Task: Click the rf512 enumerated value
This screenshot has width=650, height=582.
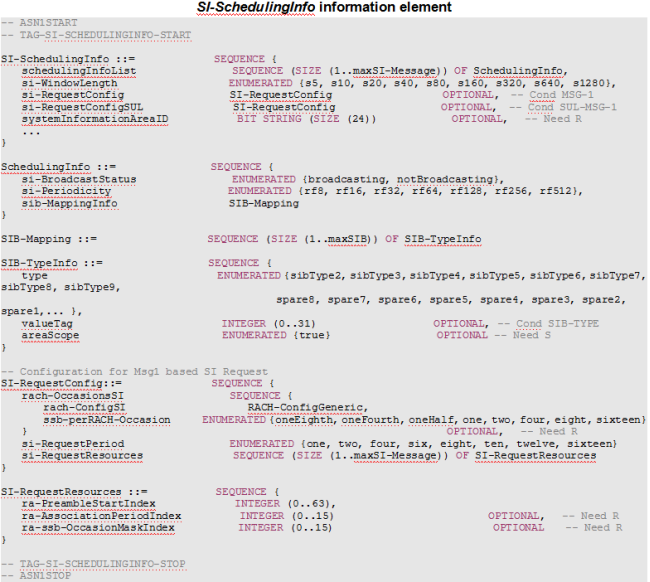Action: click(555, 191)
